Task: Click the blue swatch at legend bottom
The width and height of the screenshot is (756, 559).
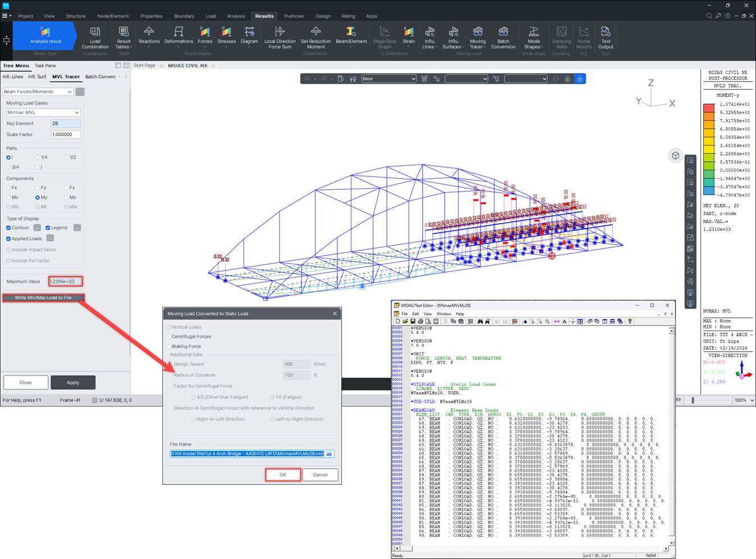Action: pyautogui.click(x=709, y=191)
